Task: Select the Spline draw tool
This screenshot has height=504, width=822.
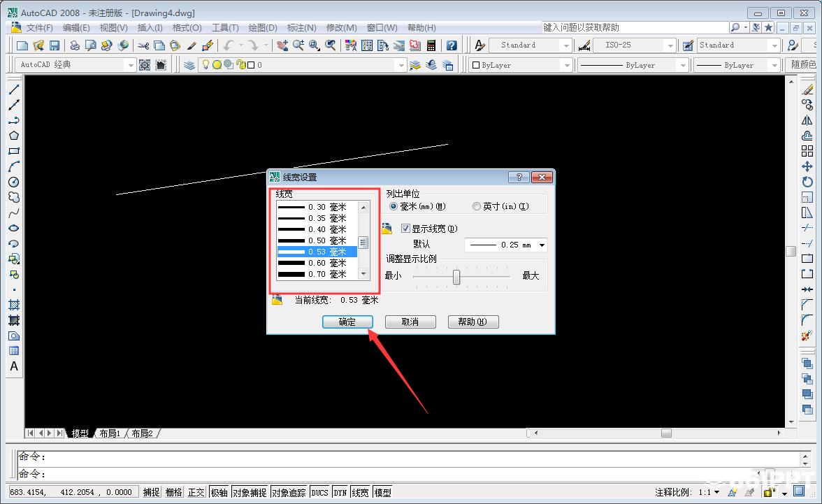Action: pyautogui.click(x=14, y=213)
